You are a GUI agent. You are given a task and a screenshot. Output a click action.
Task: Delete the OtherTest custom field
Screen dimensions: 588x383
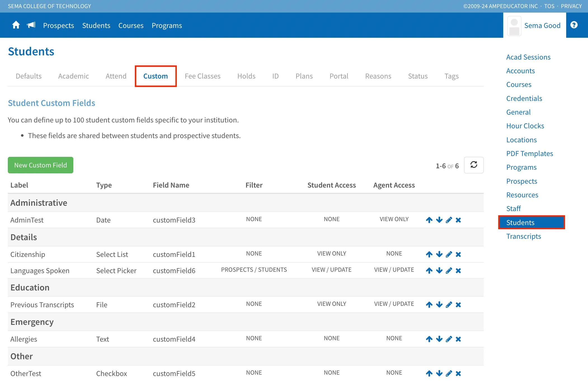point(458,373)
